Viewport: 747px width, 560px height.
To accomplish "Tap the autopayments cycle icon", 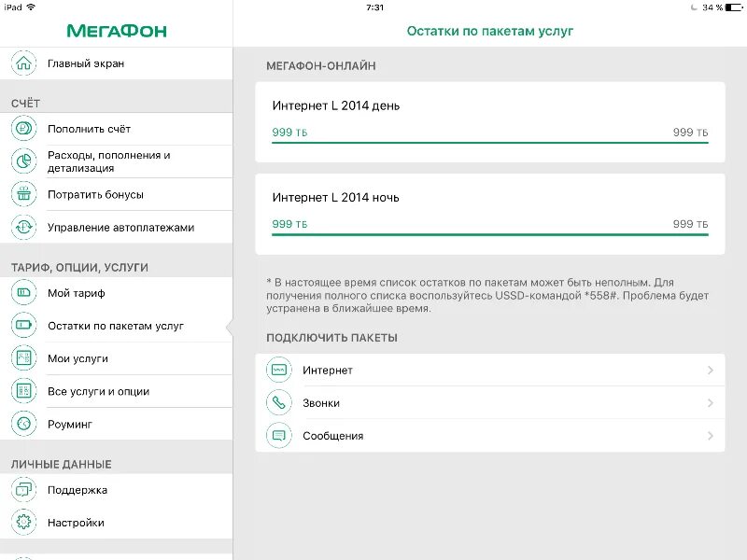I will pyautogui.click(x=24, y=227).
